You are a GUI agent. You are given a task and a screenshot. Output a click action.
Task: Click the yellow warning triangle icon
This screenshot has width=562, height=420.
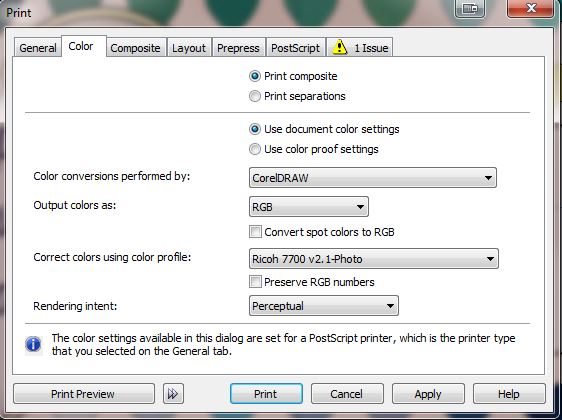click(x=339, y=47)
